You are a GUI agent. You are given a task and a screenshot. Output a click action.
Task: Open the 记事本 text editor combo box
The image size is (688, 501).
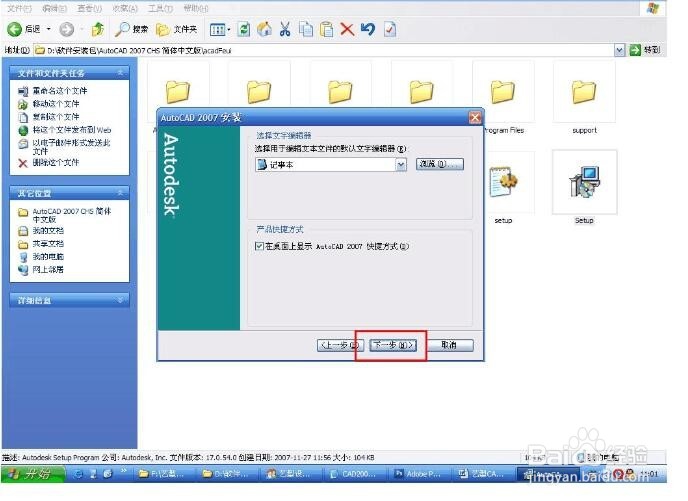pyautogui.click(x=331, y=165)
